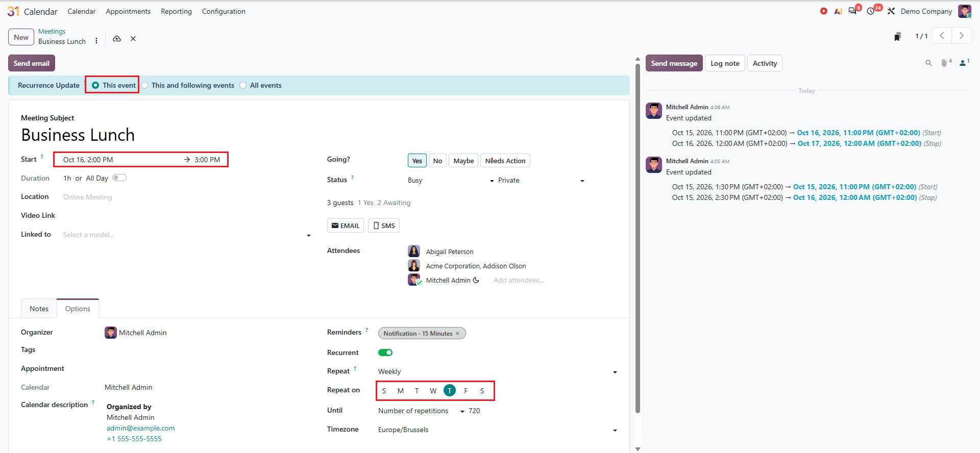Open the Appointments menu
This screenshot has height=453, width=980.
pos(128,11)
